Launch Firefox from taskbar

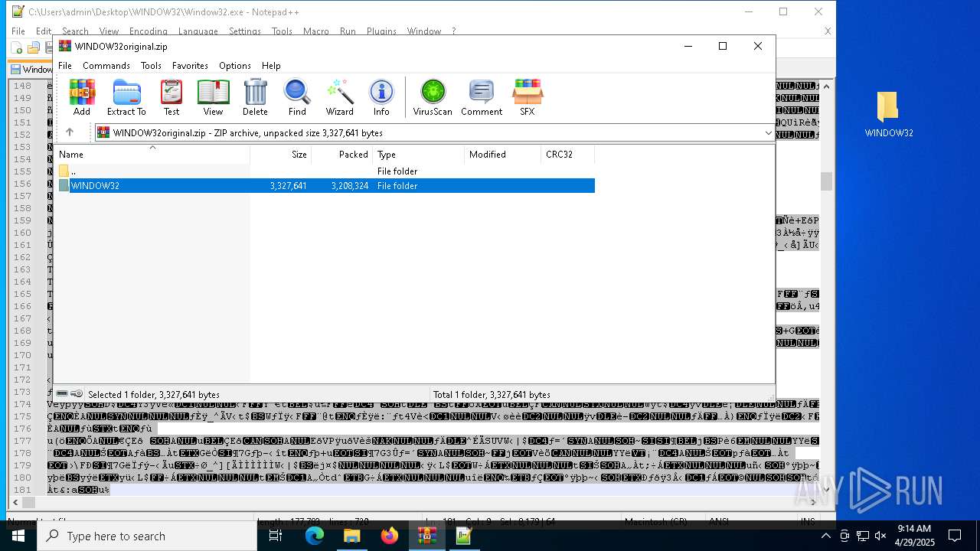pyautogui.click(x=389, y=536)
